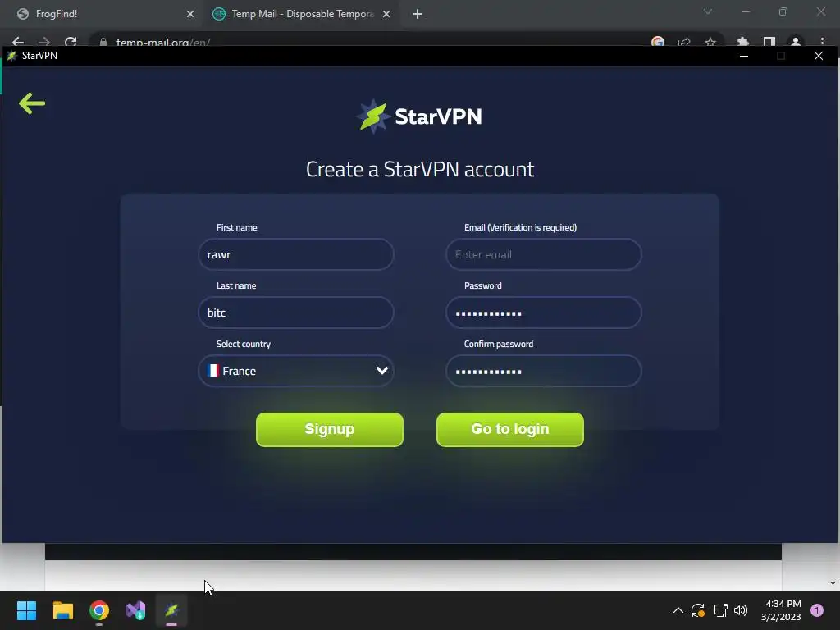Submit the form with the Signup button
The height and width of the screenshot is (630, 840).
(330, 429)
